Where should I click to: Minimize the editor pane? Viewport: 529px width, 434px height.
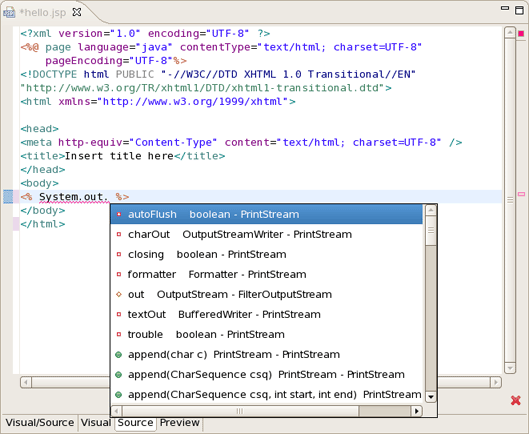pyautogui.click(x=505, y=8)
